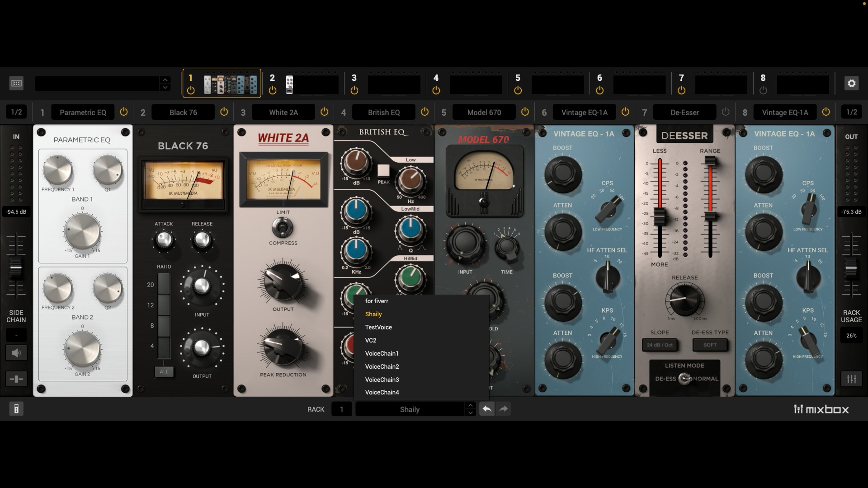Open the slot 6 Vintage EQ-1A selector

pos(585,112)
